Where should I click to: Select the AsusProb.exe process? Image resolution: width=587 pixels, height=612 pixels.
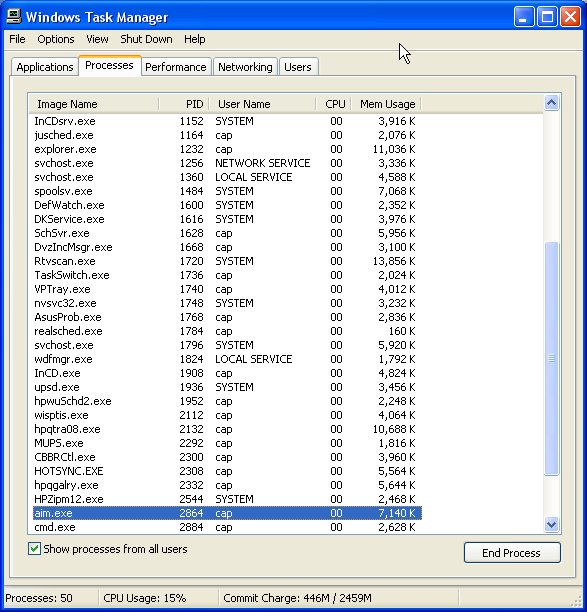pyautogui.click(x=227, y=317)
